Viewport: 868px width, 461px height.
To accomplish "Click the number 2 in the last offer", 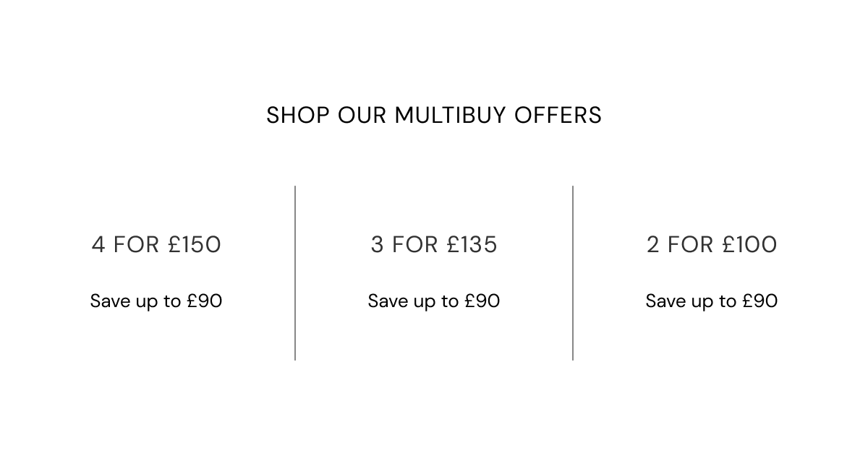I will tap(653, 244).
